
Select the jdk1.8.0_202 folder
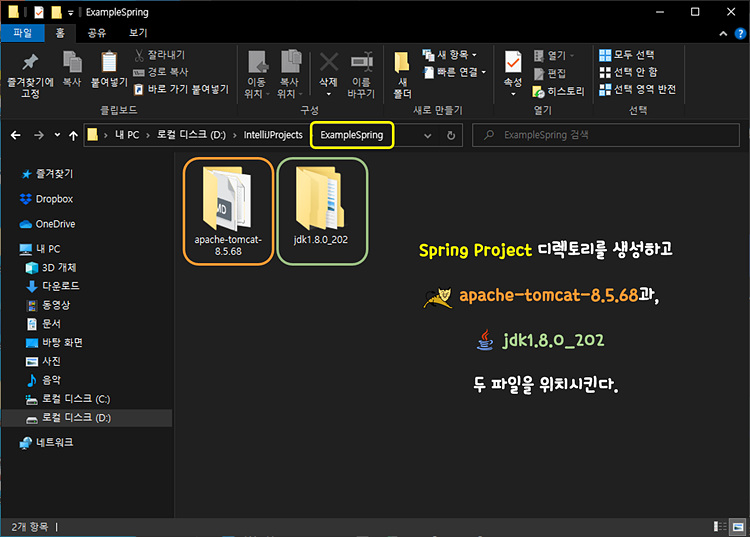[x=321, y=207]
